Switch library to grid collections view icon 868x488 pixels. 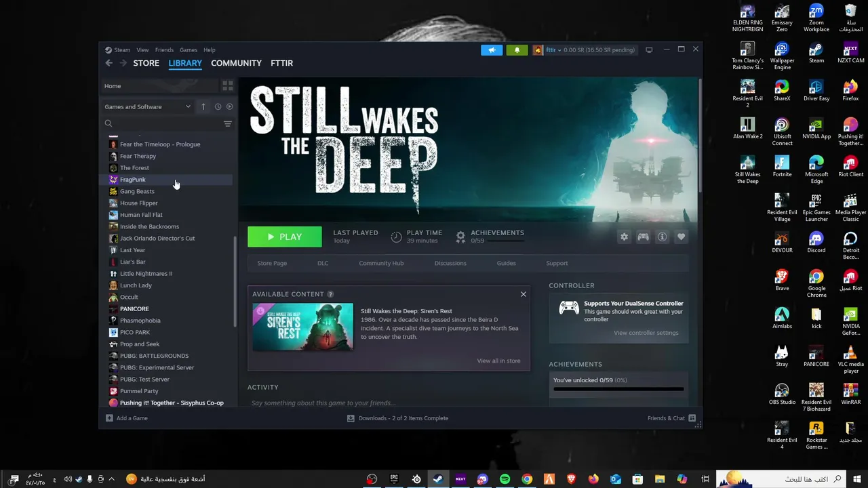click(x=228, y=86)
